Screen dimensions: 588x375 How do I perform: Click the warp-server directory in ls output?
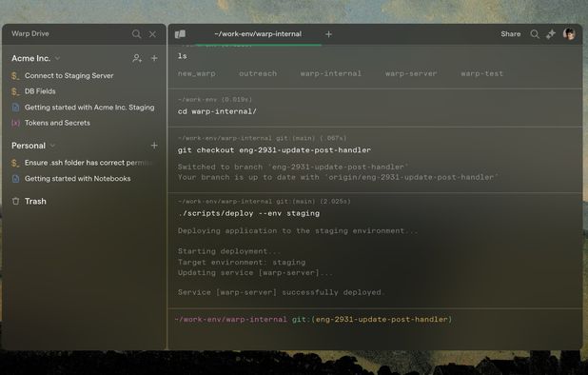(x=411, y=73)
